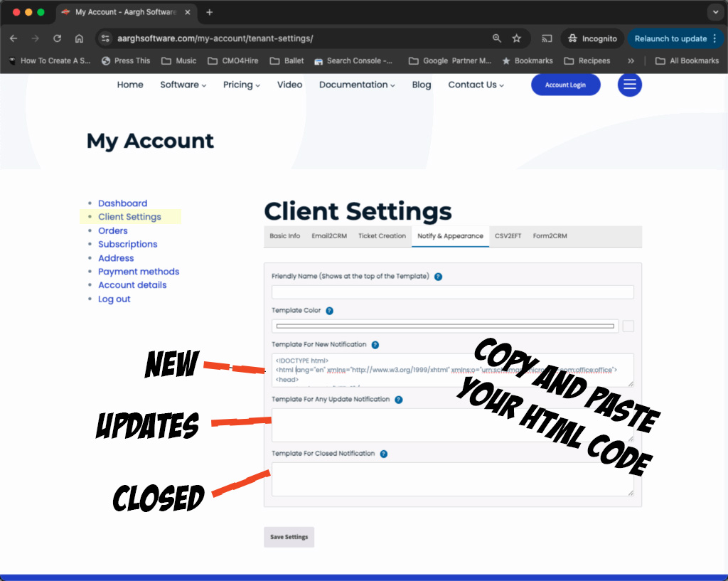Click help icon beside Friendly Name label
This screenshot has width=728, height=581.
tap(438, 277)
